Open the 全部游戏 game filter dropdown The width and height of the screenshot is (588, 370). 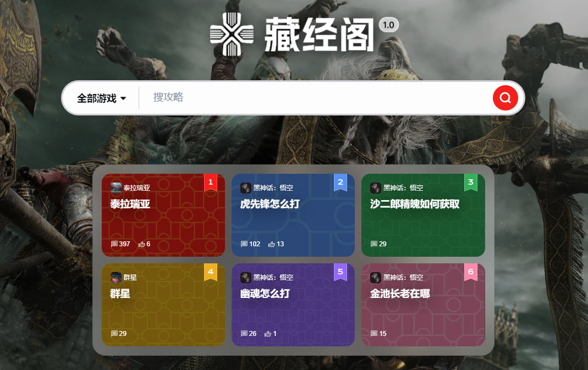(101, 98)
